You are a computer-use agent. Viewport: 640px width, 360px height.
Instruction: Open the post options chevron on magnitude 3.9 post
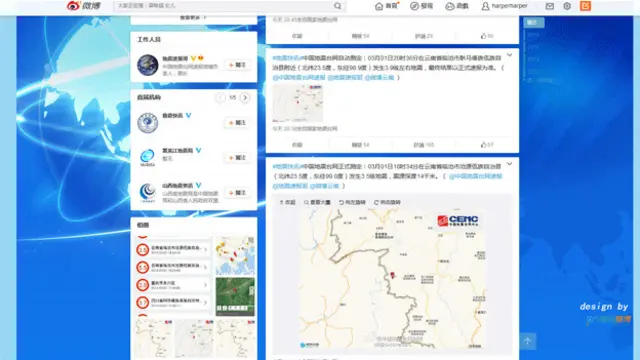509,55
